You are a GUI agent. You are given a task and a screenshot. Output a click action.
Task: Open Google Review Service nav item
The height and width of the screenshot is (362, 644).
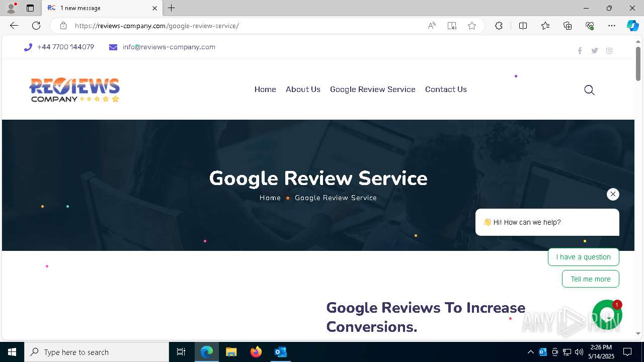373,89
